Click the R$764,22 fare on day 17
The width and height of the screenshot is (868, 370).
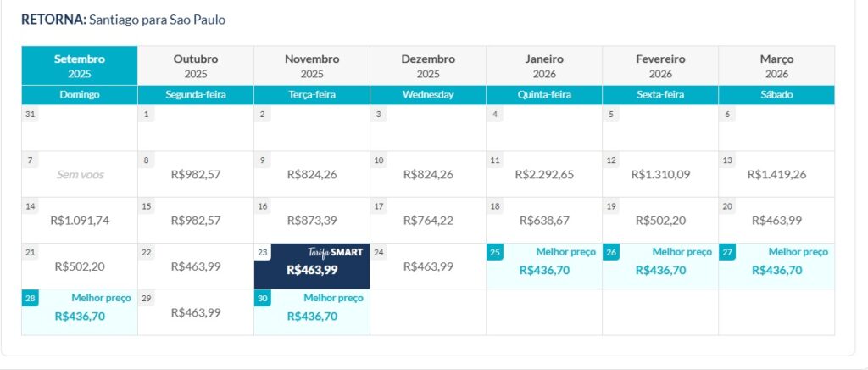[x=428, y=221]
